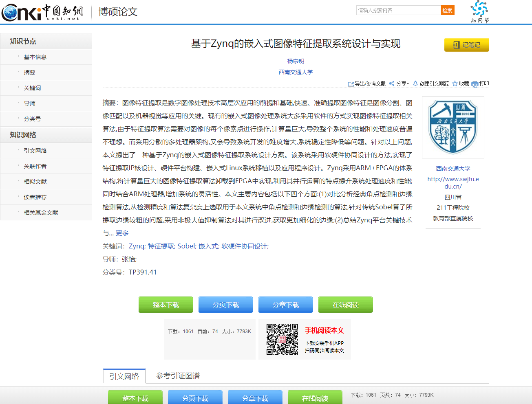
Task: Click the orange 检索 search button
Action: (447, 10)
